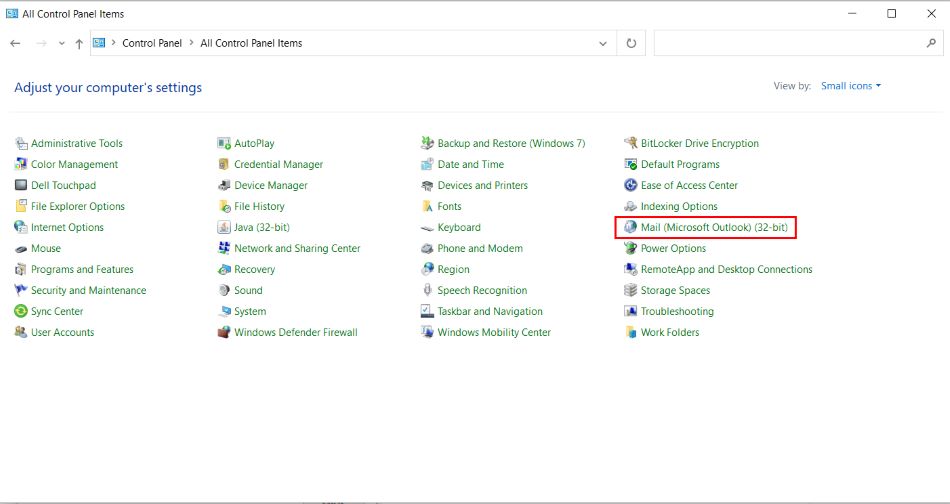Click the Java (32-bit) icon
Screen dimensions: 950x504
pyautogui.click(x=224, y=228)
